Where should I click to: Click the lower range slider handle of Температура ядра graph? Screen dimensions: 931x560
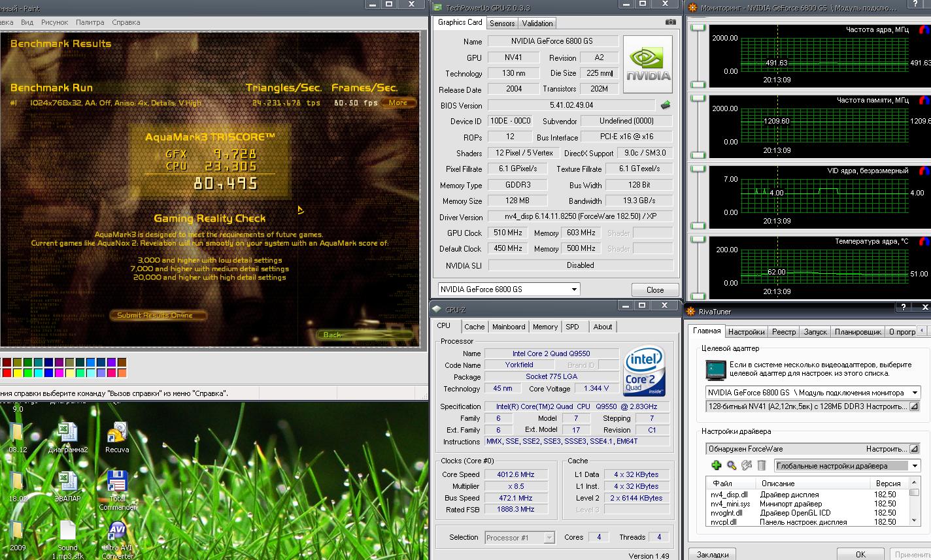(x=698, y=295)
